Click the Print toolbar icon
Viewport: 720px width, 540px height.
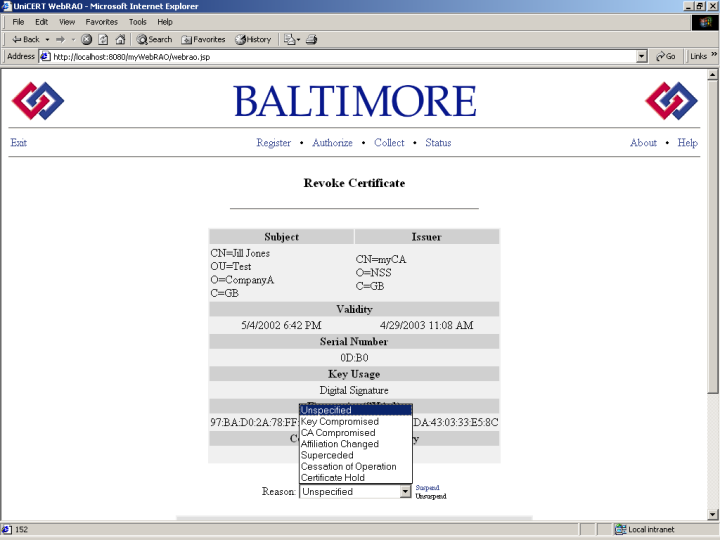(x=312, y=39)
